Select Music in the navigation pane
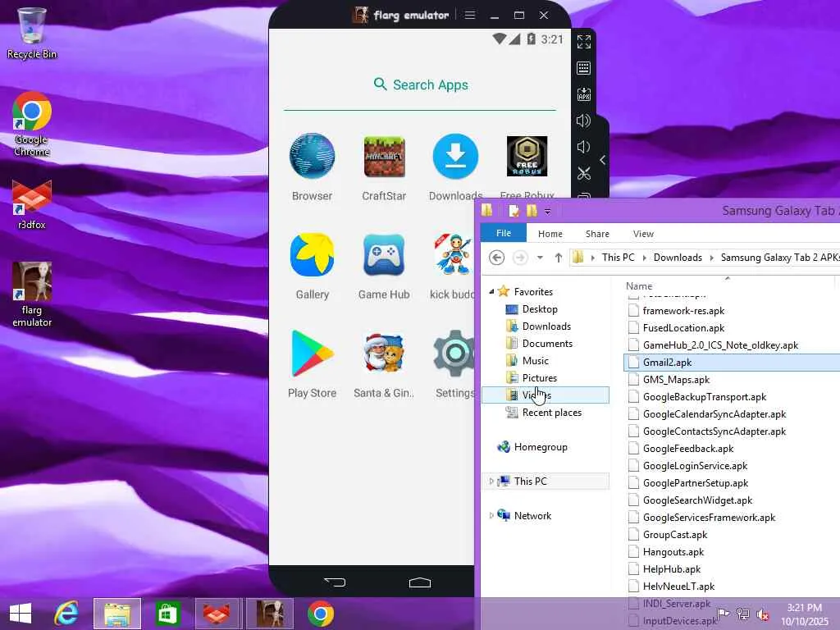This screenshot has height=630, width=840. click(x=535, y=361)
